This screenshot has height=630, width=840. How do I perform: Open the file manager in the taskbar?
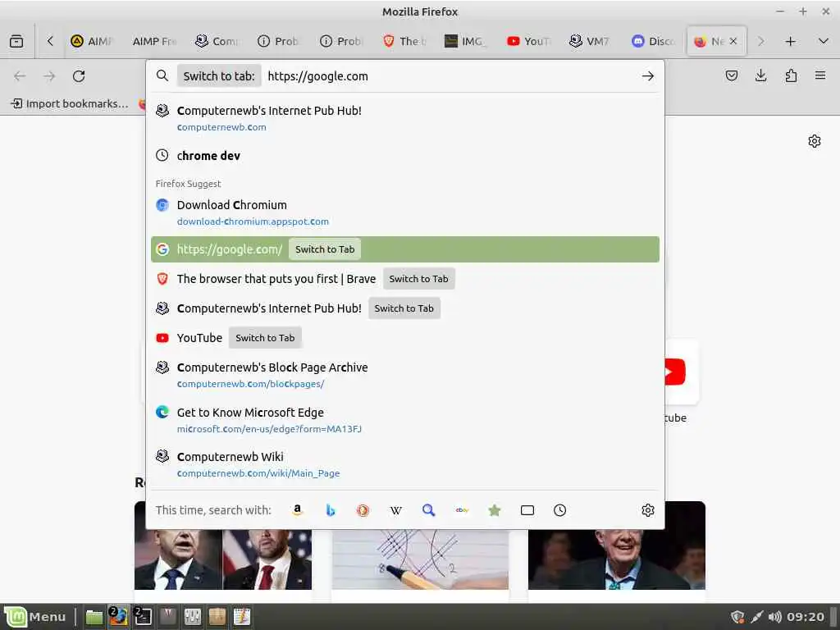tap(94, 617)
